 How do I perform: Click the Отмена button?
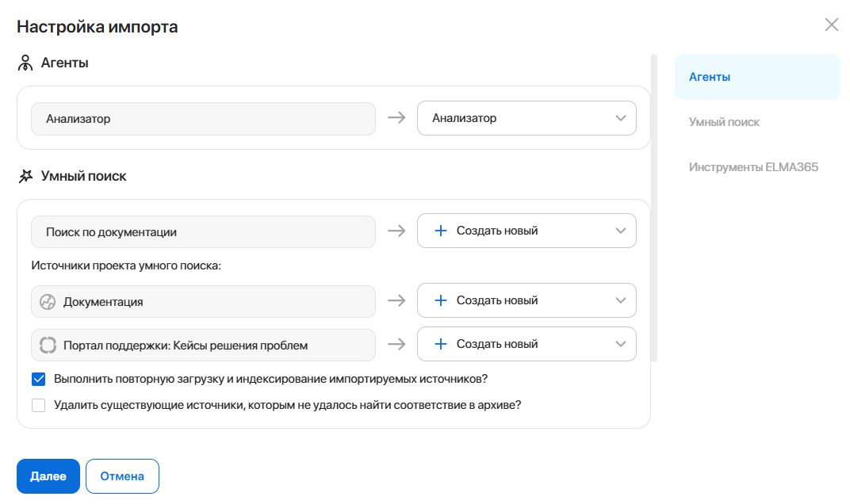tap(123, 476)
